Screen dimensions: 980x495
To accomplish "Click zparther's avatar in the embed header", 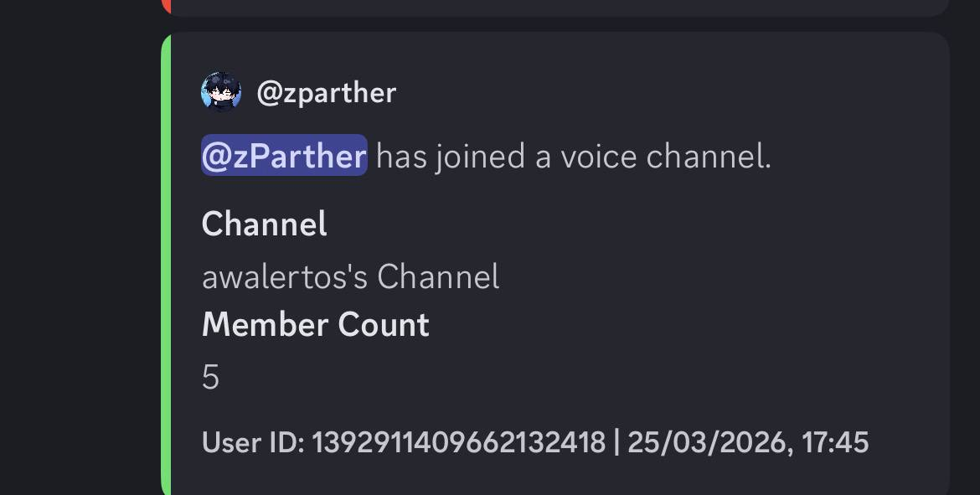I will [x=221, y=92].
